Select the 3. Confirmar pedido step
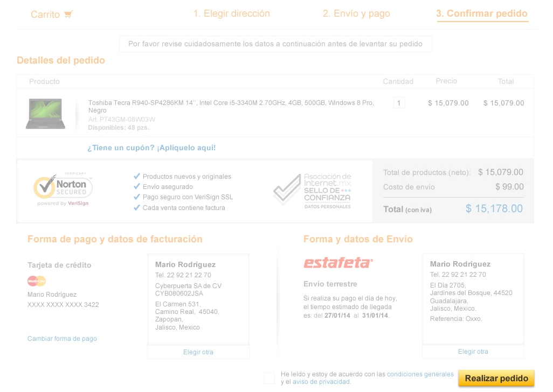 (x=482, y=14)
